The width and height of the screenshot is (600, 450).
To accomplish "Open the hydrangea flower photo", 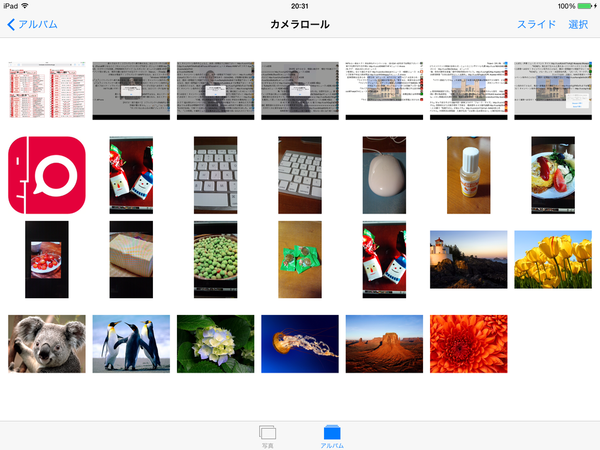I will tap(215, 344).
